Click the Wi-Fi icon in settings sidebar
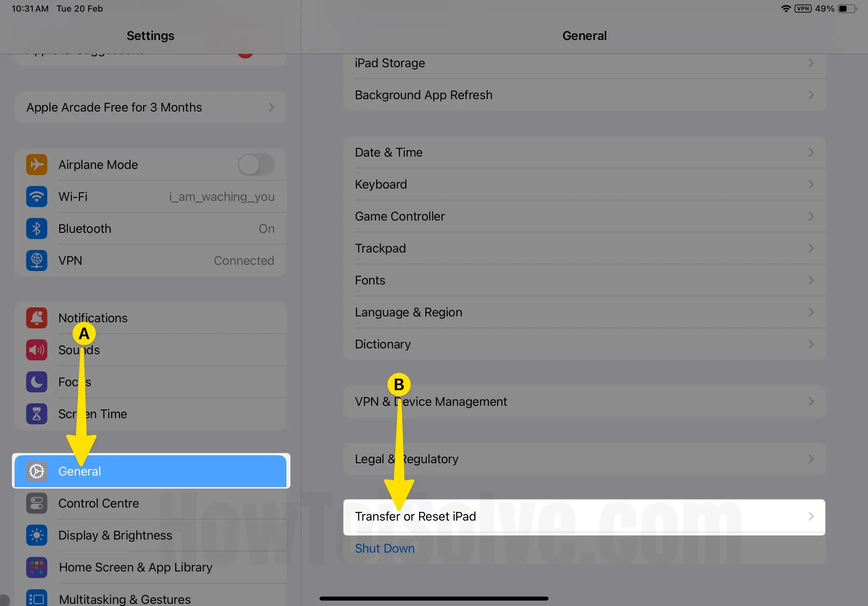The image size is (868, 606). tap(36, 197)
